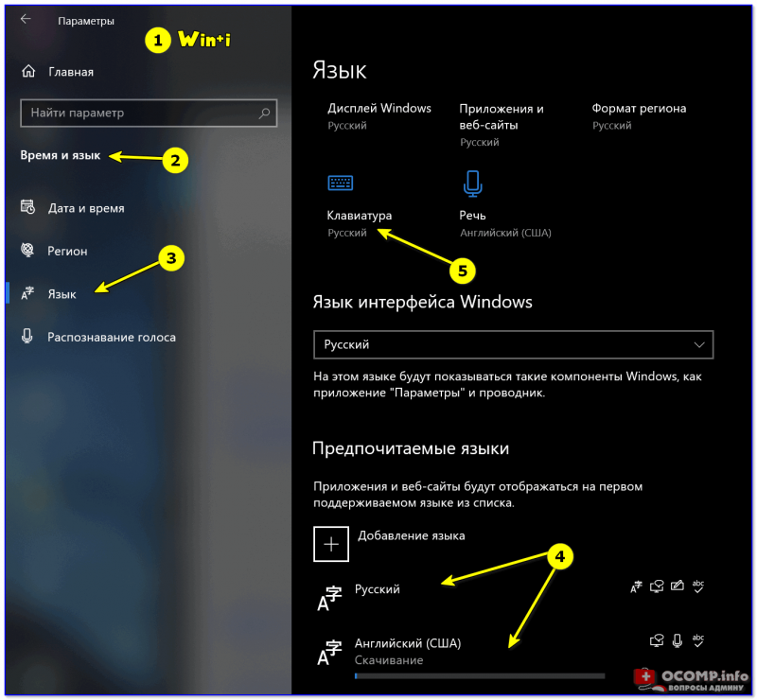
Task: Click the Параметры window title
Action: pyautogui.click(x=86, y=21)
